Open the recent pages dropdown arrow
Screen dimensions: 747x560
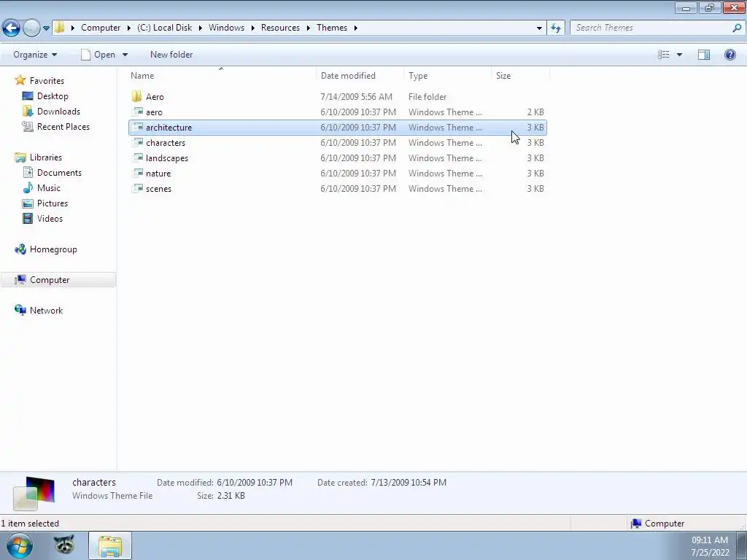click(x=46, y=28)
